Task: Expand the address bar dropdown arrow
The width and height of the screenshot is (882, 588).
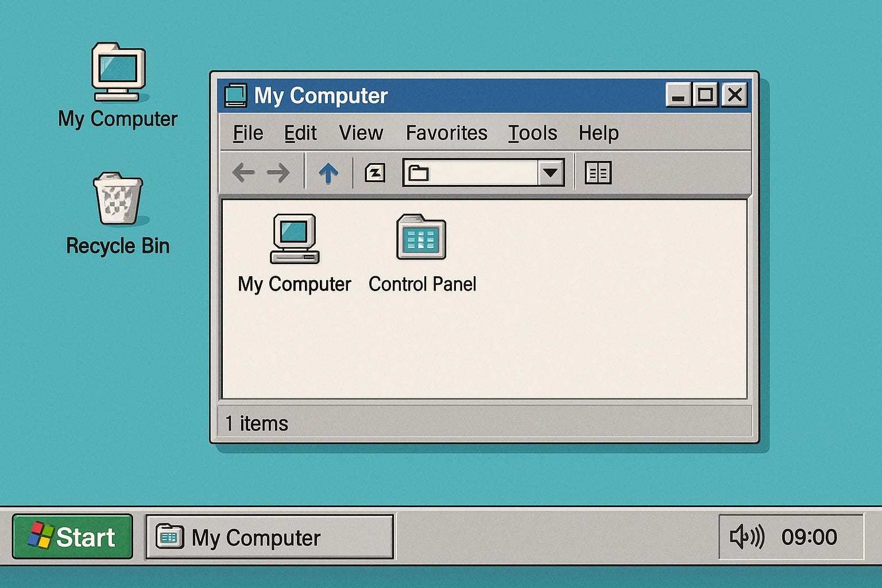Action: coord(550,172)
